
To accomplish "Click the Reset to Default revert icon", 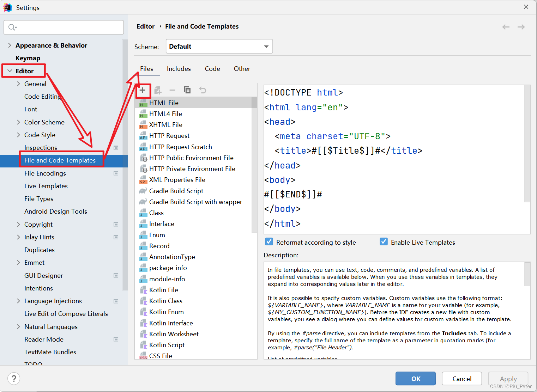I will click(203, 90).
